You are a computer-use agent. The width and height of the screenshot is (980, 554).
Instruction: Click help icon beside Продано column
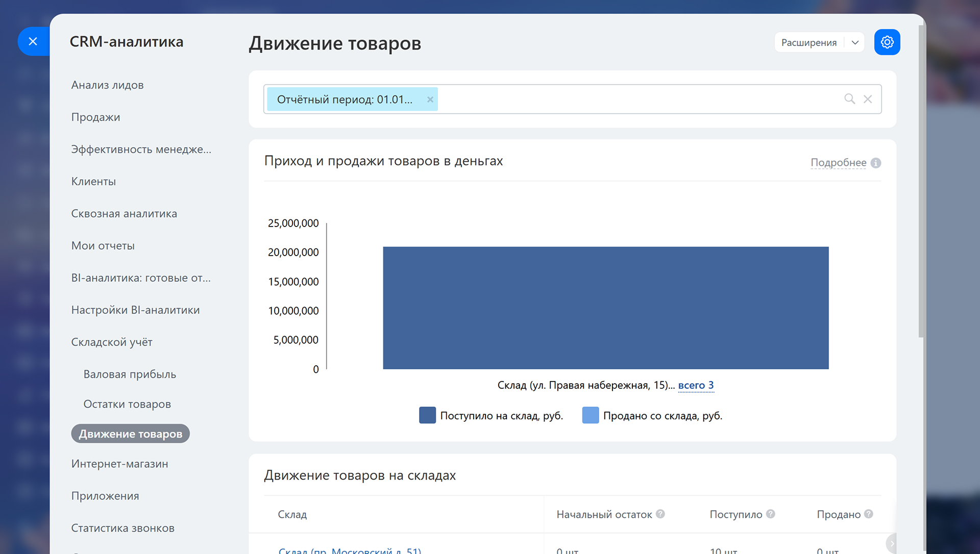coord(869,514)
